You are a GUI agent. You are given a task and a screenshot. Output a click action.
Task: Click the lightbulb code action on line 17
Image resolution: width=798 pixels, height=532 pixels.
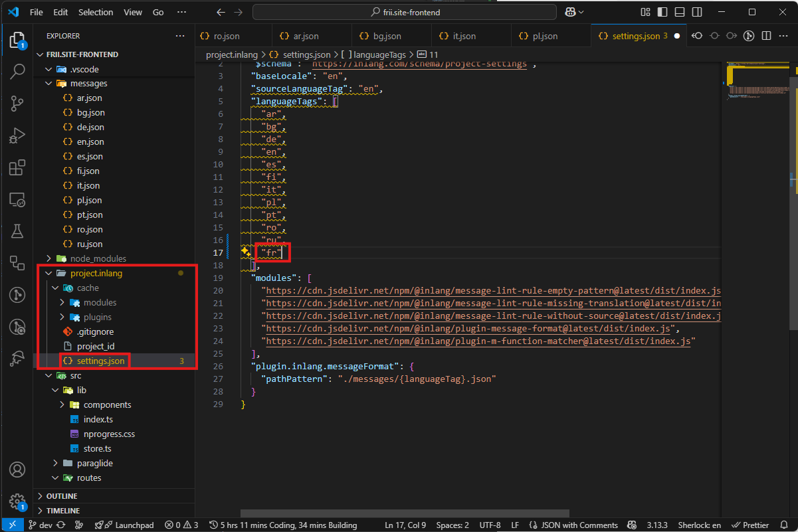pyautogui.click(x=245, y=251)
